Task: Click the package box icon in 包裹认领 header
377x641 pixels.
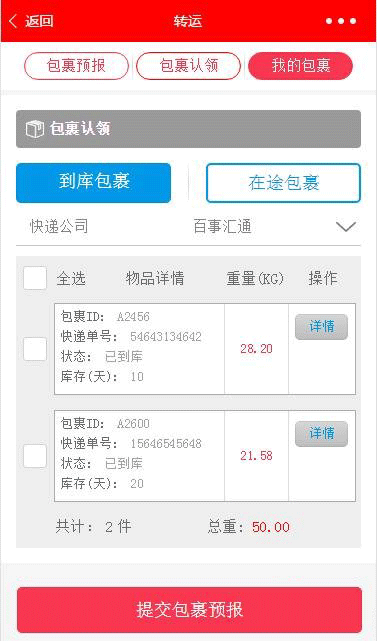Action: tap(34, 129)
